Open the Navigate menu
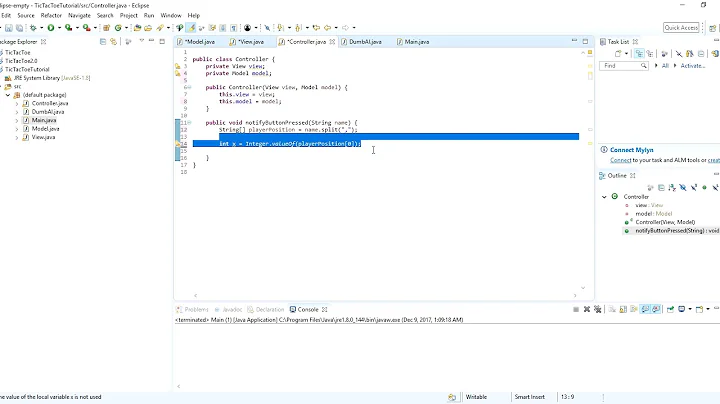The width and height of the screenshot is (720, 404). 79,15
